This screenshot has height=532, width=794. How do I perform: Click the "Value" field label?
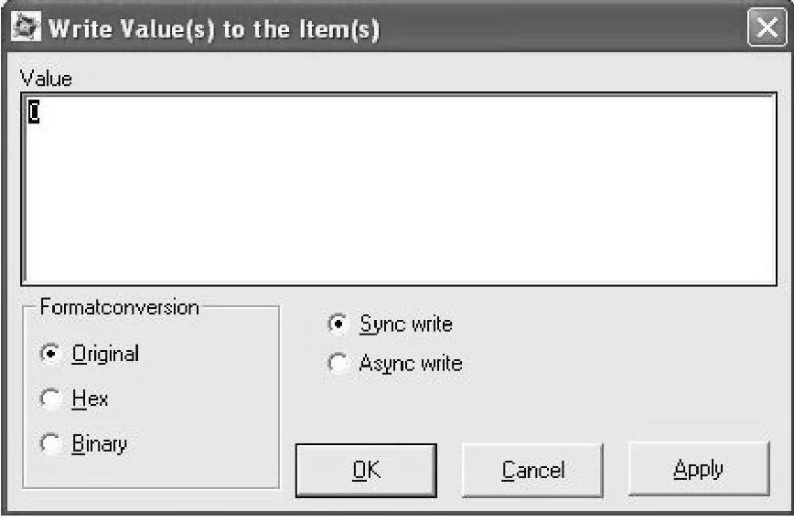tap(46, 79)
